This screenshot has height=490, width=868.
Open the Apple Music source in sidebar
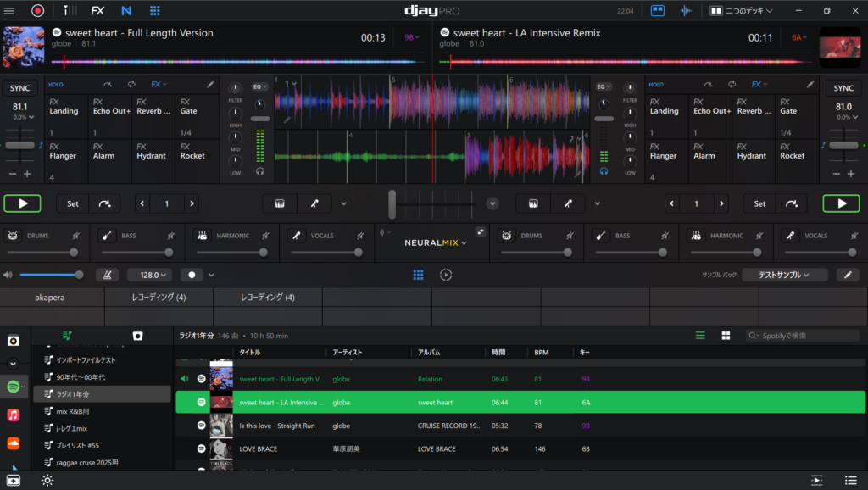tap(14, 415)
